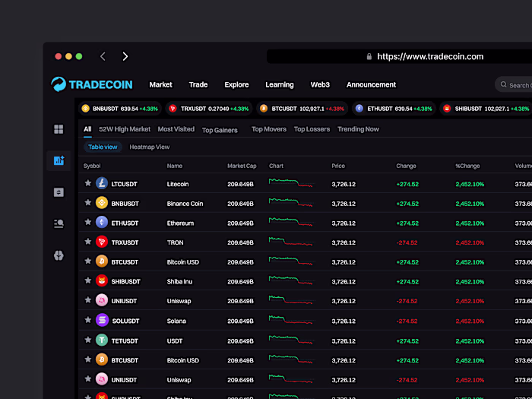Screen dimensions: 532x399
Task: Click the SHIBUSDT ticker coin icon
Action: coord(447,109)
